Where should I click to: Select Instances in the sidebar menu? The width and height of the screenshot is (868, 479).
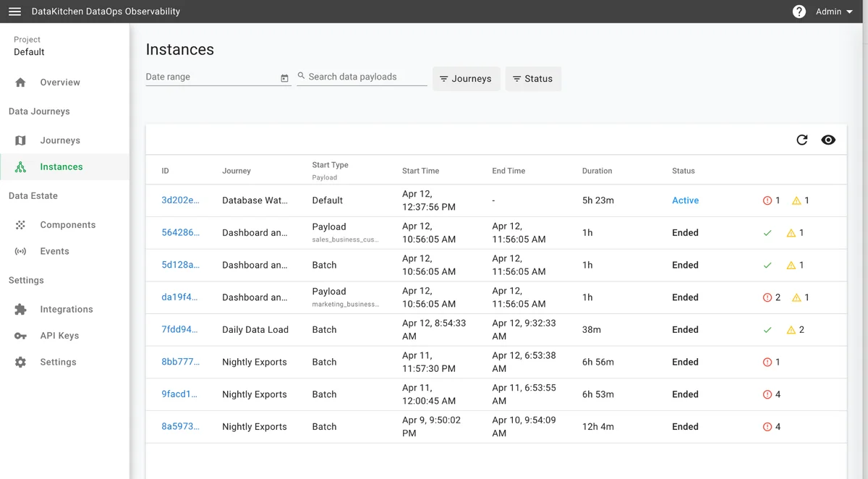pyautogui.click(x=61, y=165)
